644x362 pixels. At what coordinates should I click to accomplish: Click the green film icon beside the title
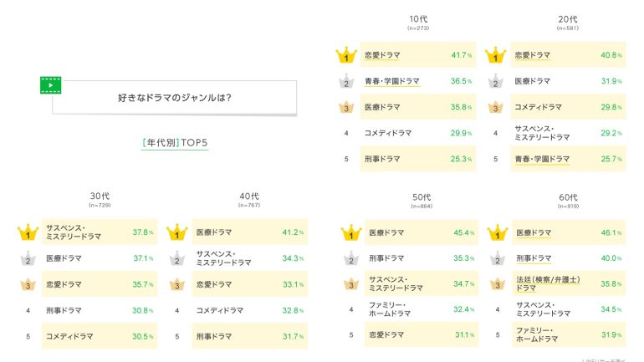(x=50, y=85)
